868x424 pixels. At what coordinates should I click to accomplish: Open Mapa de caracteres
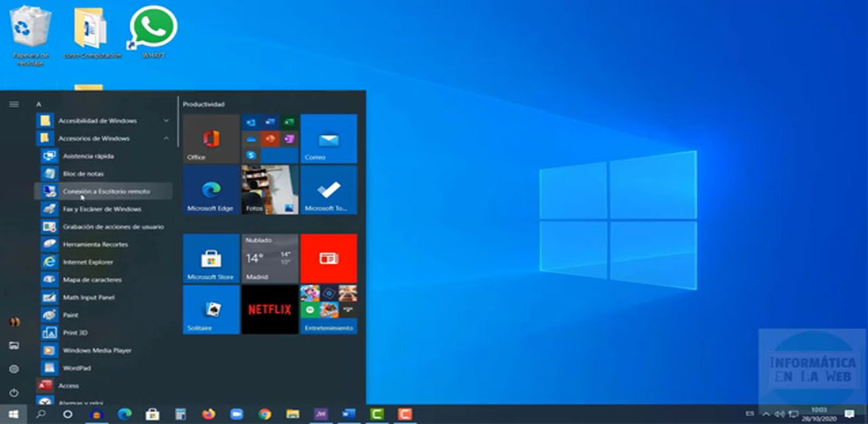pos(103,280)
